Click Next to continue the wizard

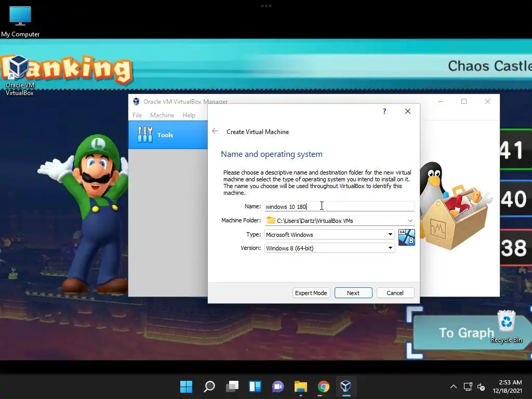353,293
